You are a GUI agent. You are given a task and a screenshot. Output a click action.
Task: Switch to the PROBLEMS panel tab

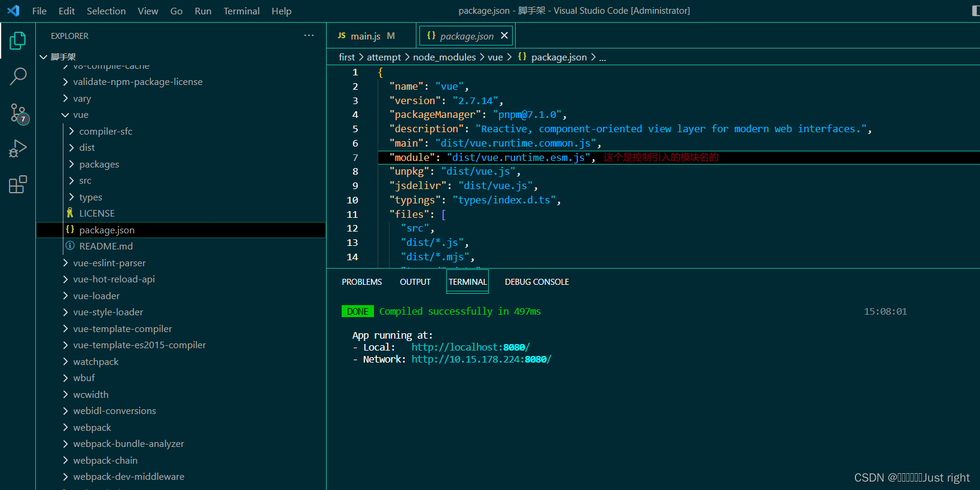coord(362,282)
